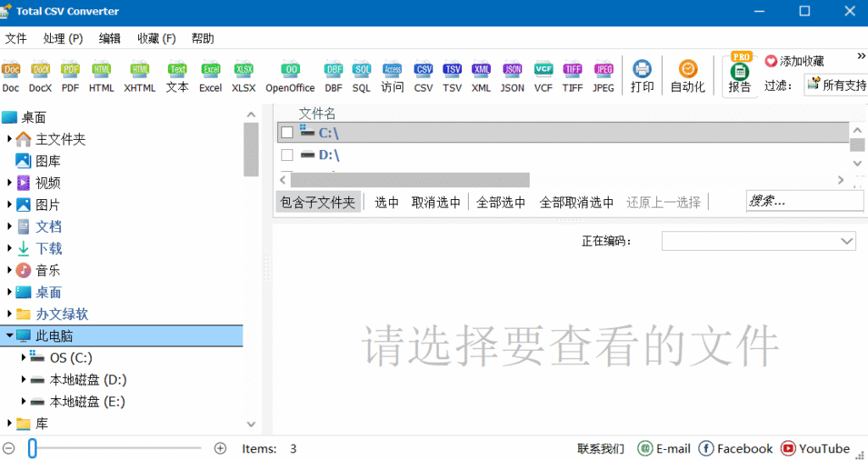Check the D:\ drive checkbox
Viewport: 868px width, 460px height.
pyautogui.click(x=287, y=155)
